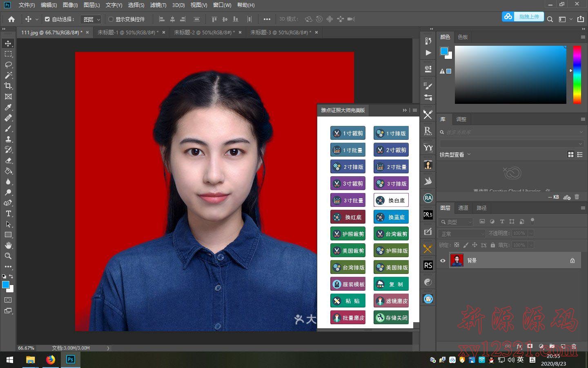This screenshot has height=368, width=588.
Task: Open the 窗口(W) menu
Action: [x=222, y=5]
